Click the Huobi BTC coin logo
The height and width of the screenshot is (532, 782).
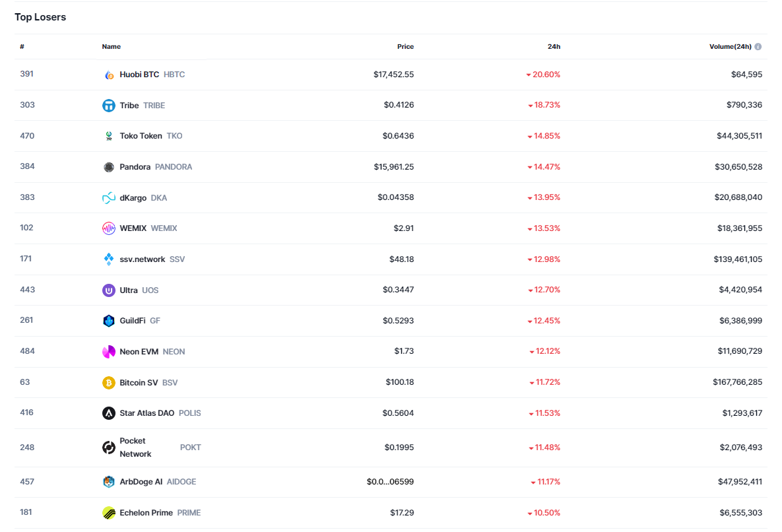click(x=109, y=75)
